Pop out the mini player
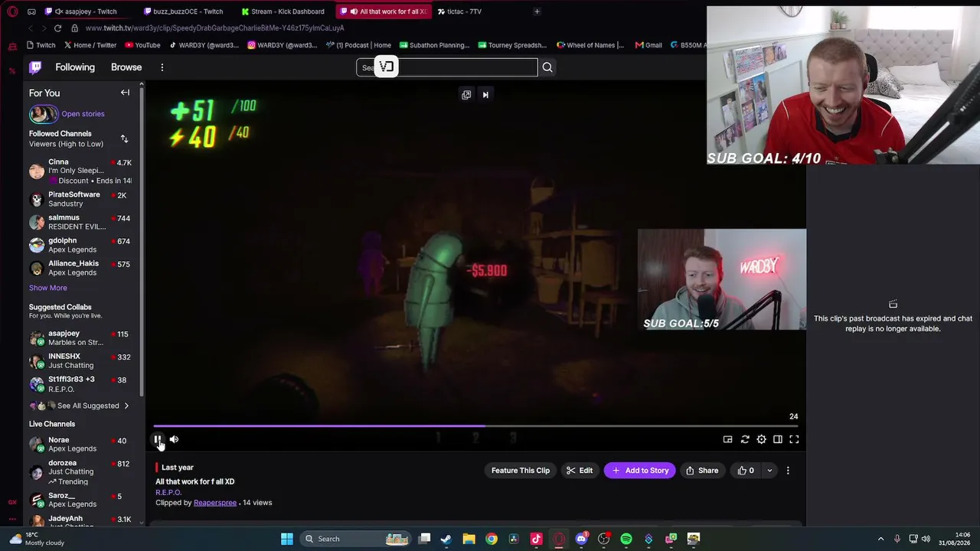980x551 pixels. 727,439
